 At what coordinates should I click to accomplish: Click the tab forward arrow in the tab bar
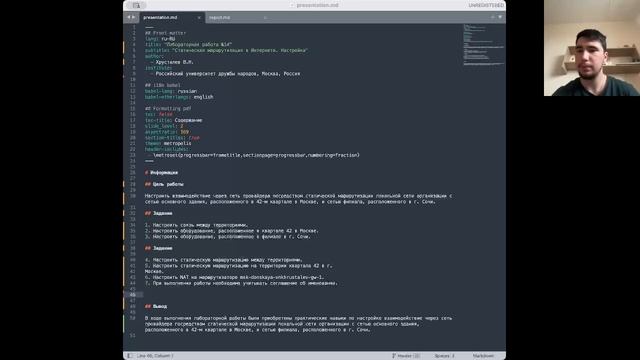tap(133, 17)
